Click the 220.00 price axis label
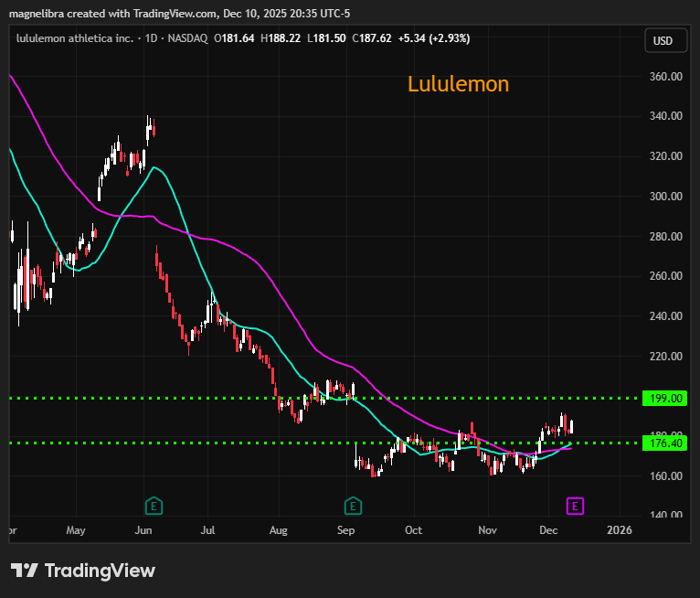This screenshot has height=598, width=700. click(x=665, y=357)
